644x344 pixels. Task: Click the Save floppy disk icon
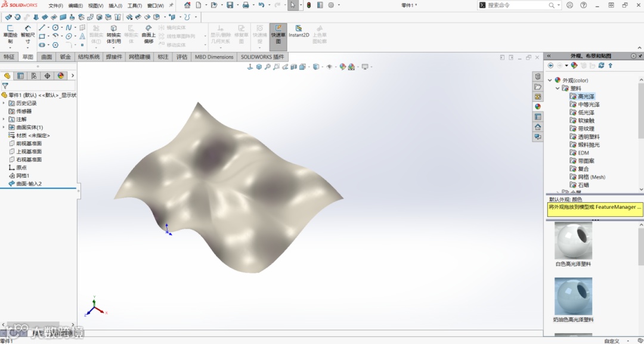pyautogui.click(x=230, y=5)
